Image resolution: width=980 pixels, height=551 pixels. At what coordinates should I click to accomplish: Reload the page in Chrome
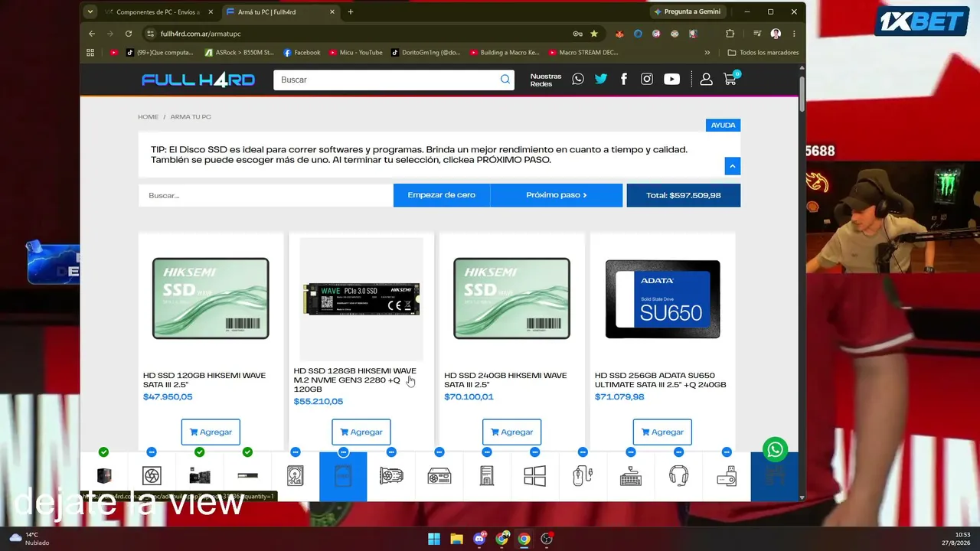[129, 34]
